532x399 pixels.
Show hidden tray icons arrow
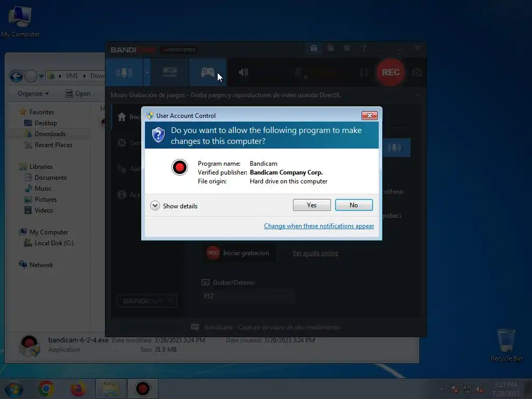pos(442,390)
